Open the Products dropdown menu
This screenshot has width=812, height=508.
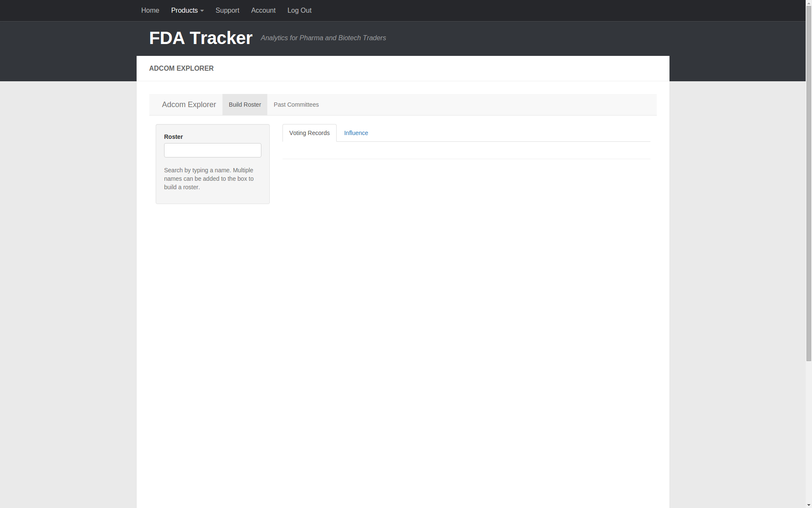tap(187, 11)
